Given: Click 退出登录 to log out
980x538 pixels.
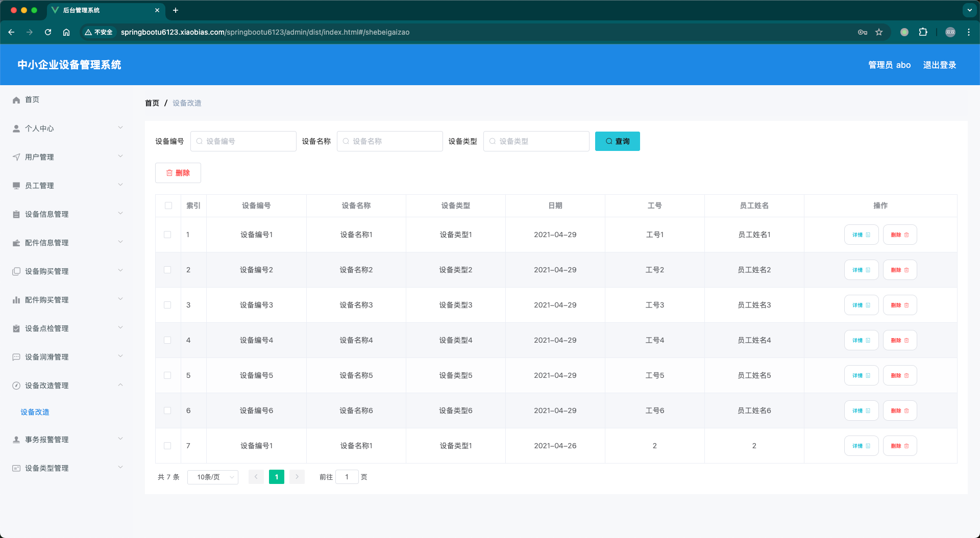Looking at the screenshot, I should tap(939, 65).
